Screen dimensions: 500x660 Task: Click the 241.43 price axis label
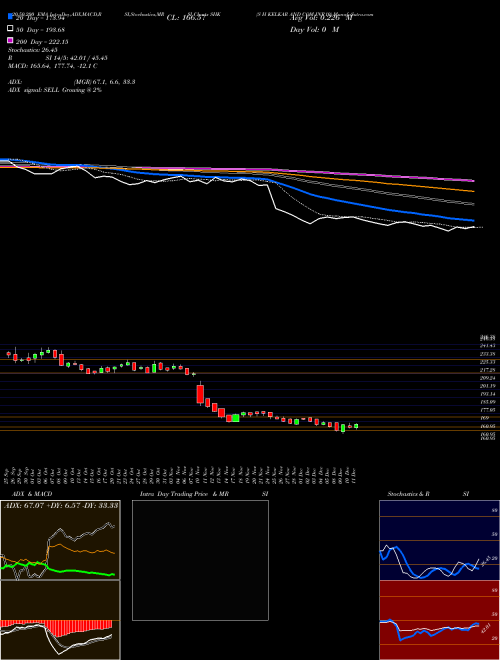[488, 346]
